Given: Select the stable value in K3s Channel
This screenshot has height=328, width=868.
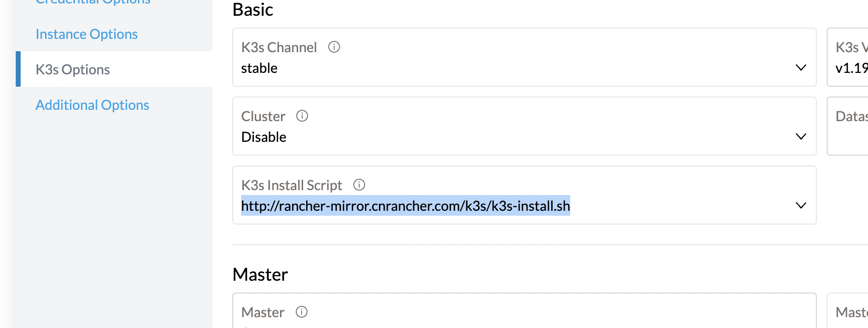Looking at the screenshot, I should (259, 68).
